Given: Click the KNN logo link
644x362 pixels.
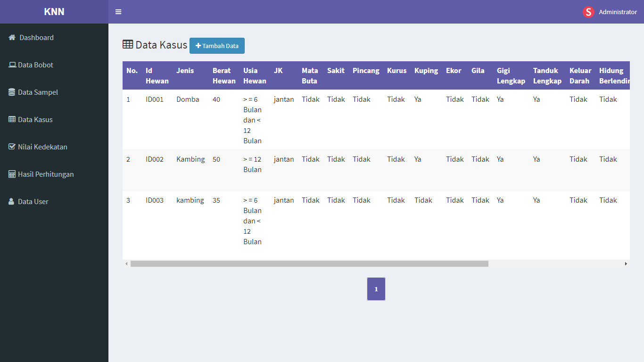Looking at the screenshot, I should (x=54, y=12).
